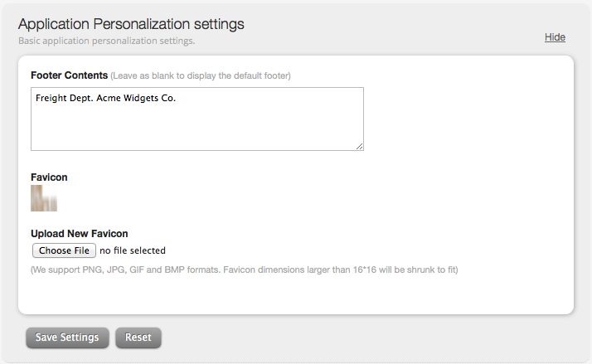This screenshot has width=592, height=364.
Task: Click the Reset button
Action: (138, 337)
